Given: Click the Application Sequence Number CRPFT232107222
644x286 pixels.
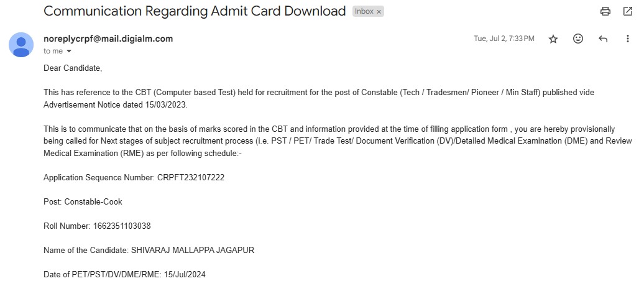Looking at the screenshot, I should click(x=191, y=178).
